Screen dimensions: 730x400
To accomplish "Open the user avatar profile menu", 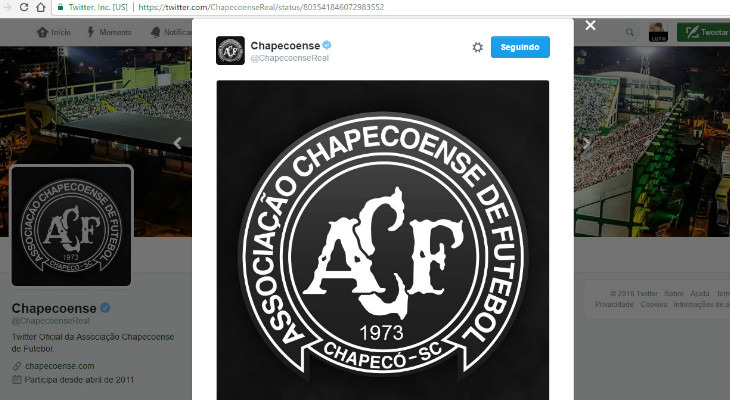I will pyautogui.click(x=658, y=32).
